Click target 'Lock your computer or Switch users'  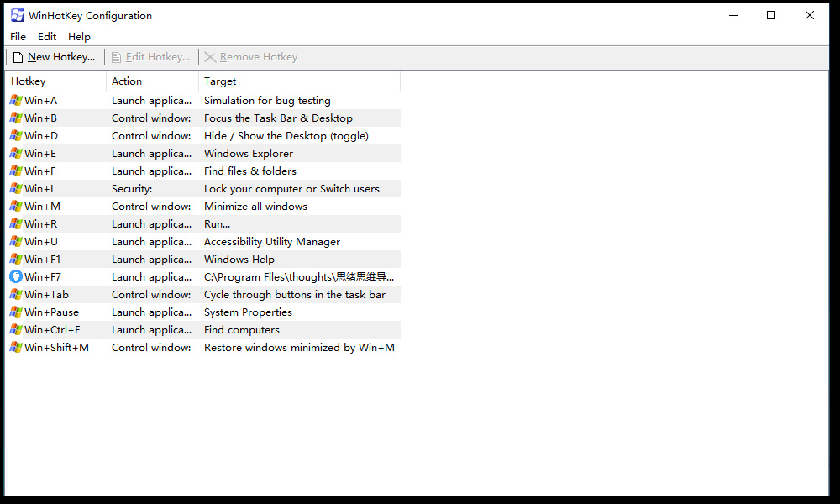[x=291, y=188]
